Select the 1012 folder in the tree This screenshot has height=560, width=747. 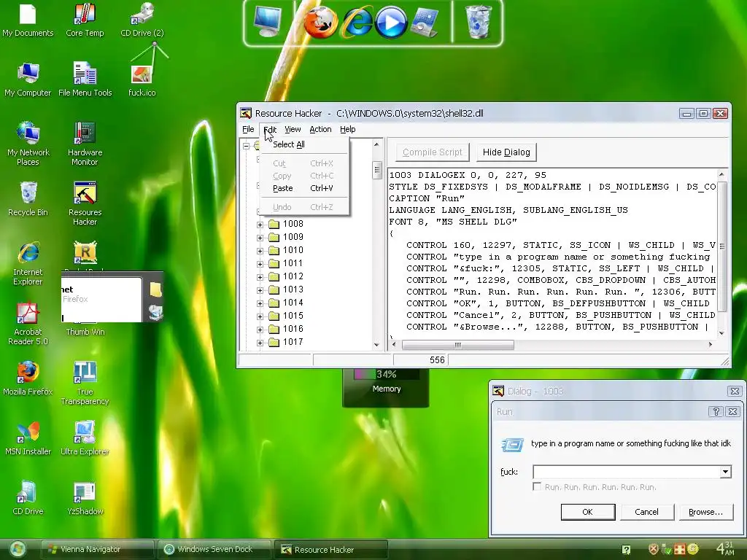click(293, 276)
